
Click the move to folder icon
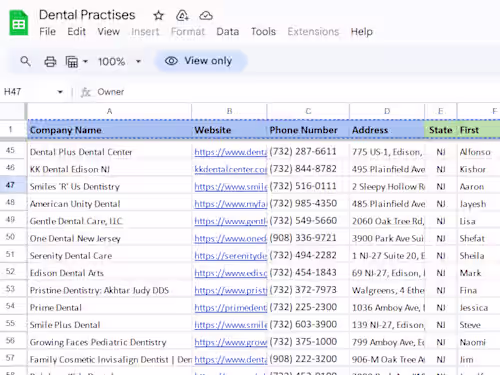(x=182, y=15)
